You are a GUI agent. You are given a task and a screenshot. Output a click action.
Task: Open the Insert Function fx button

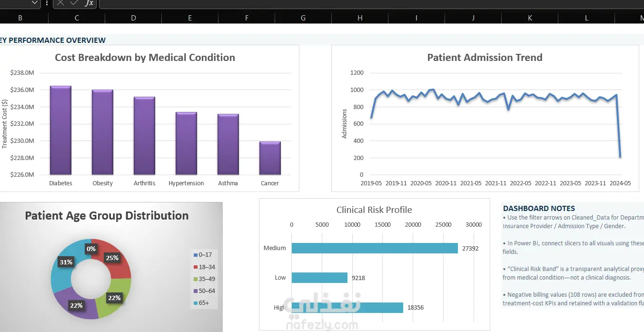coord(89,3)
